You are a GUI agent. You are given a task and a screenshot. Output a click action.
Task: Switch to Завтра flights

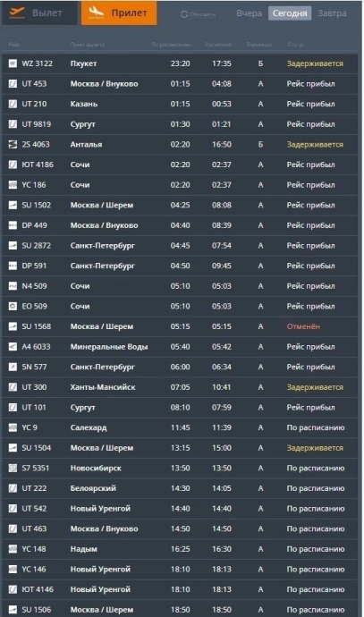click(x=332, y=13)
